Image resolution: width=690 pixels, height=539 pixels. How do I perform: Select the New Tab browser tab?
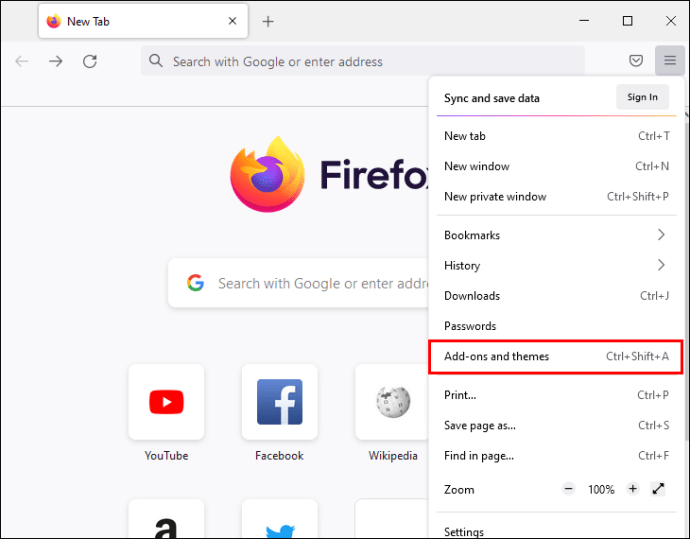(143, 21)
